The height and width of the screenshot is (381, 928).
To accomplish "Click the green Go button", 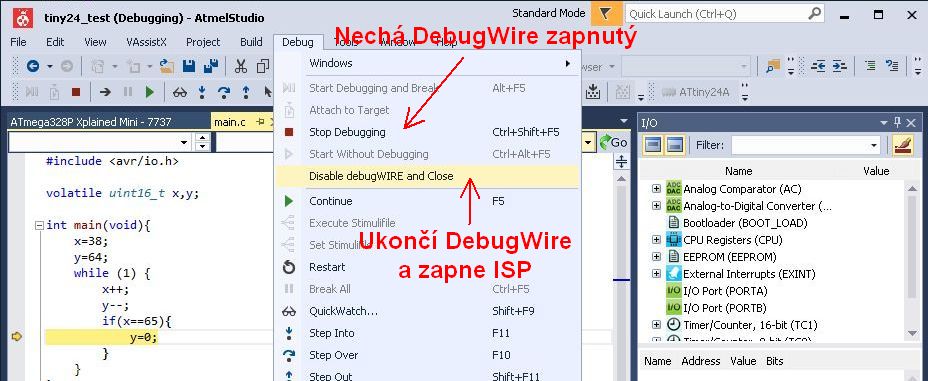I will click(x=613, y=142).
